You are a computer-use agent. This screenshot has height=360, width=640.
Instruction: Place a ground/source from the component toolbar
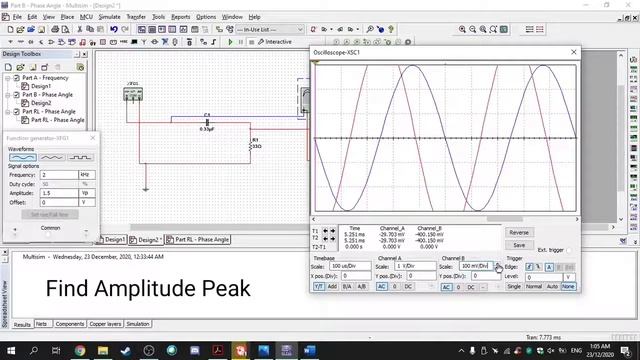point(10,42)
